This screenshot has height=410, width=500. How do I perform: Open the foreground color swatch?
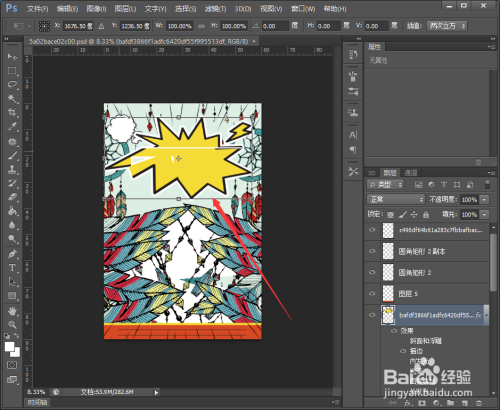pyautogui.click(x=10, y=347)
